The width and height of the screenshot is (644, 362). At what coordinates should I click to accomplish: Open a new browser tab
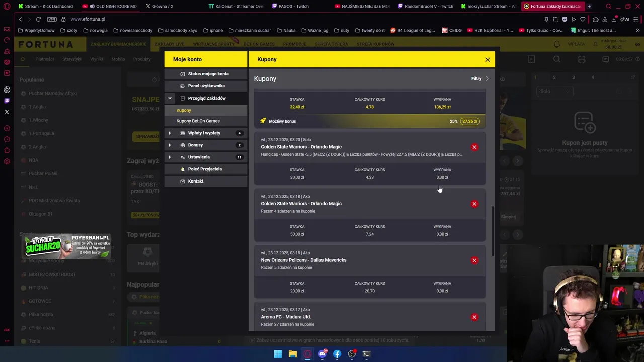click(589, 6)
